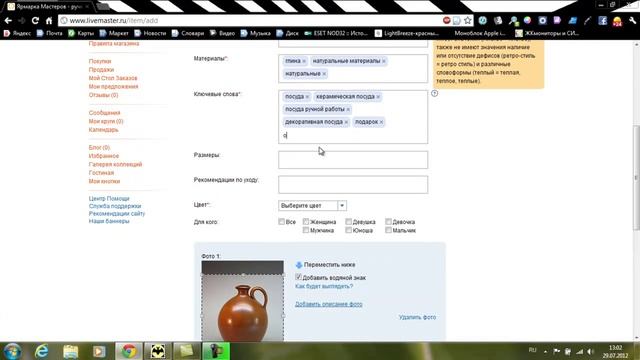Open the 'Календарь' sidebar link

104,129
